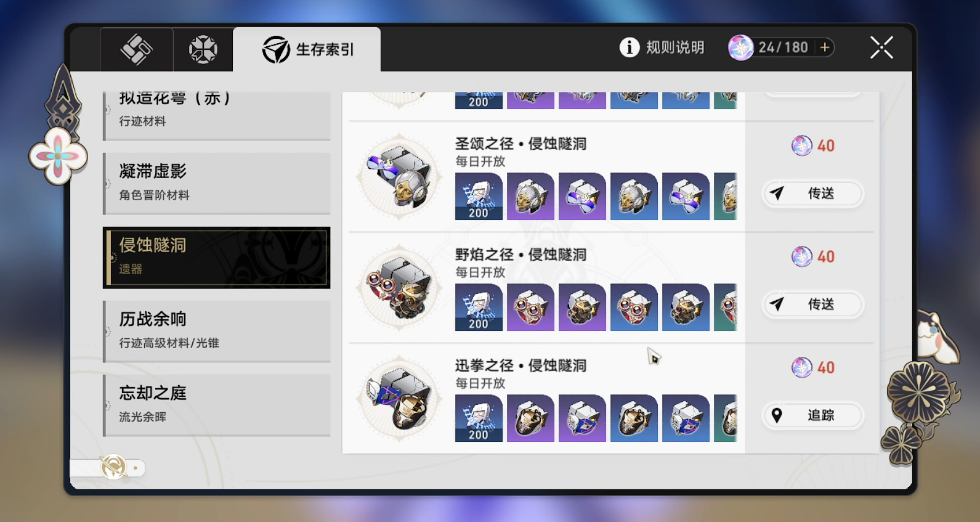
Task: Select 侵蚀隧洞 category in sidebar
Action: coord(217,258)
